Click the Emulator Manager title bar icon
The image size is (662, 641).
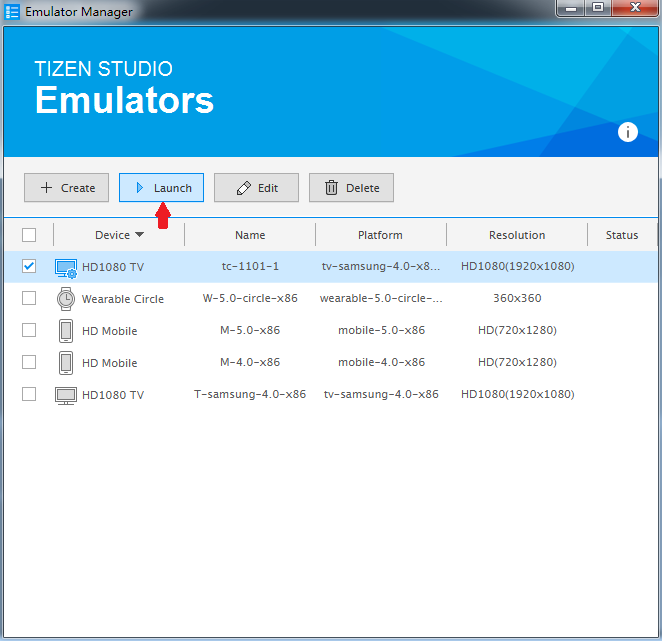coord(12,11)
